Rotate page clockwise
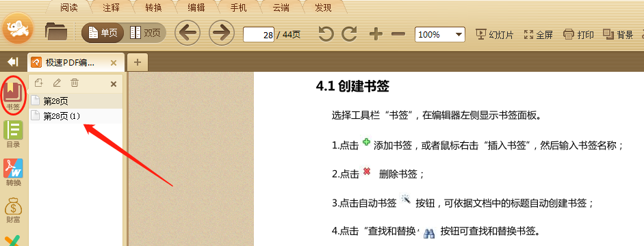Viewport: 644px width, 246px height. [x=350, y=34]
